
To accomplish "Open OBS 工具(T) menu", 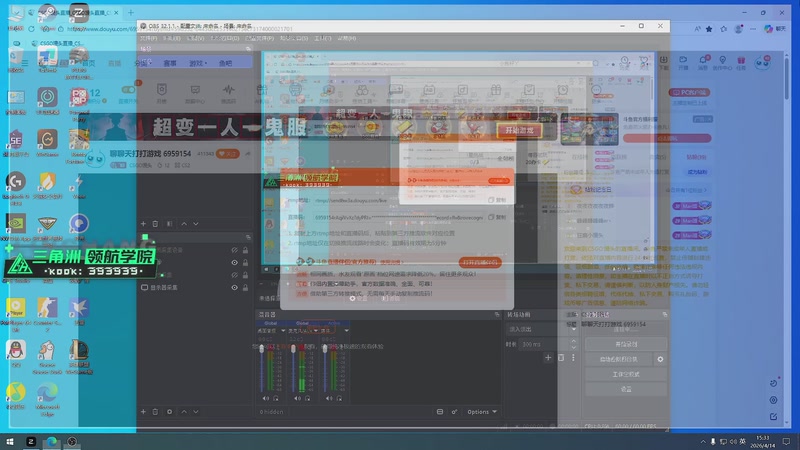I will [322, 38].
